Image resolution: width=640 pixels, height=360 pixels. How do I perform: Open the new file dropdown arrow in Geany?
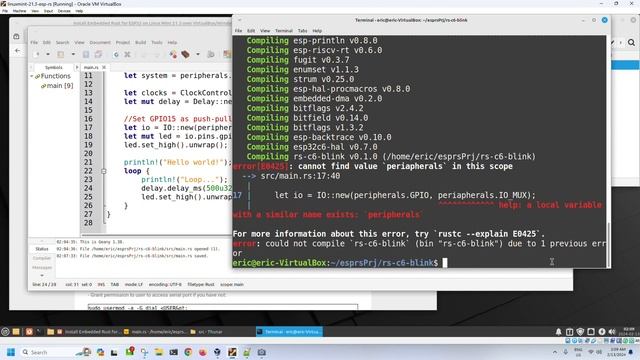[48, 54]
